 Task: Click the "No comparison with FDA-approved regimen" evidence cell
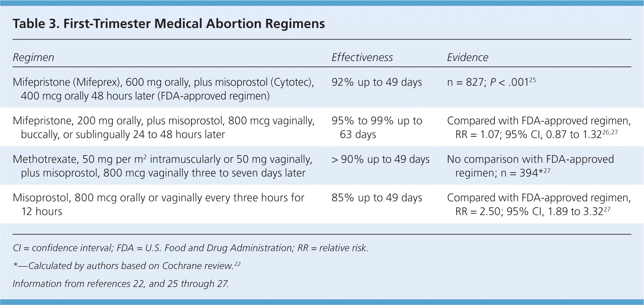pos(530,166)
